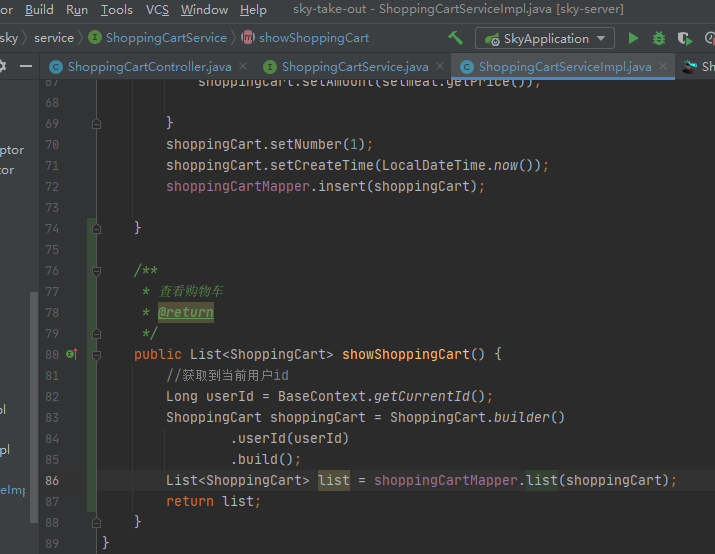Collapse method fold marker at line 80
This screenshot has height=554, width=715.
click(96, 355)
